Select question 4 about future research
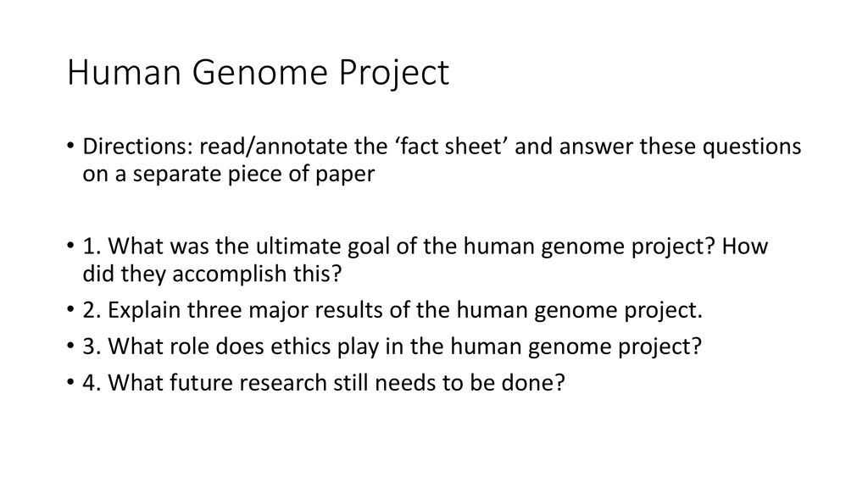 [324, 383]
